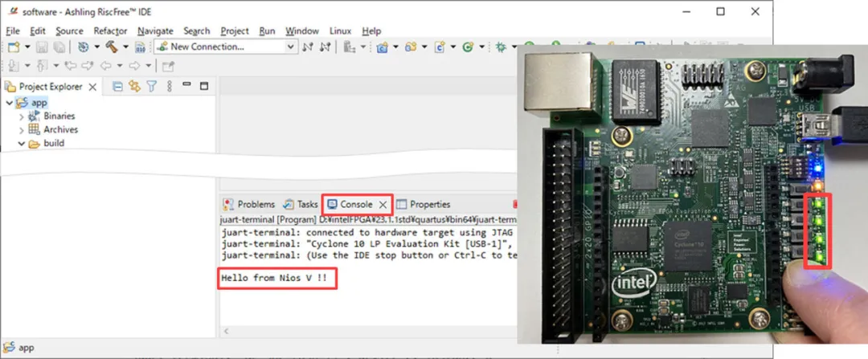
Task: Click the console horizontal scrollbar left arrow
Action: click(225, 332)
